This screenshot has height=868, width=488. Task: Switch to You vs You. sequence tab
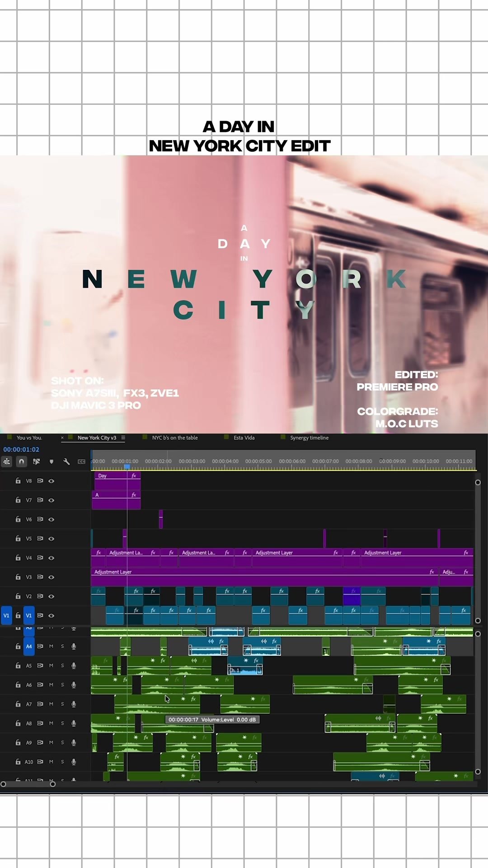pyautogui.click(x=29, y=438)
